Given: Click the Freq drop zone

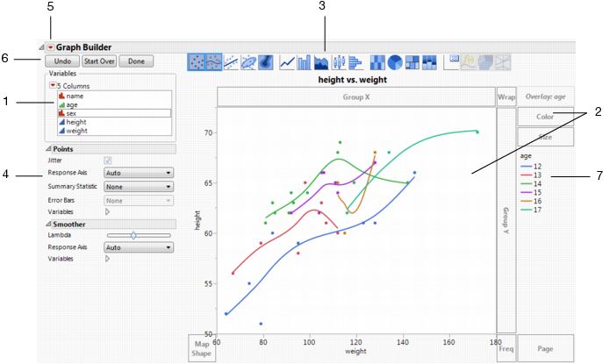Looking at the screenshot, I should (x=506, y=348).
